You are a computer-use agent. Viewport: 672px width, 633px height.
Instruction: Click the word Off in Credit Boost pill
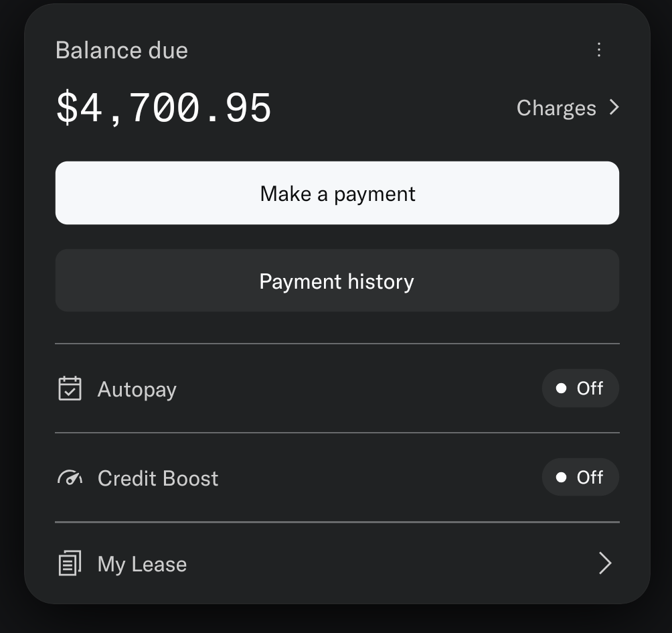(590, 478)
